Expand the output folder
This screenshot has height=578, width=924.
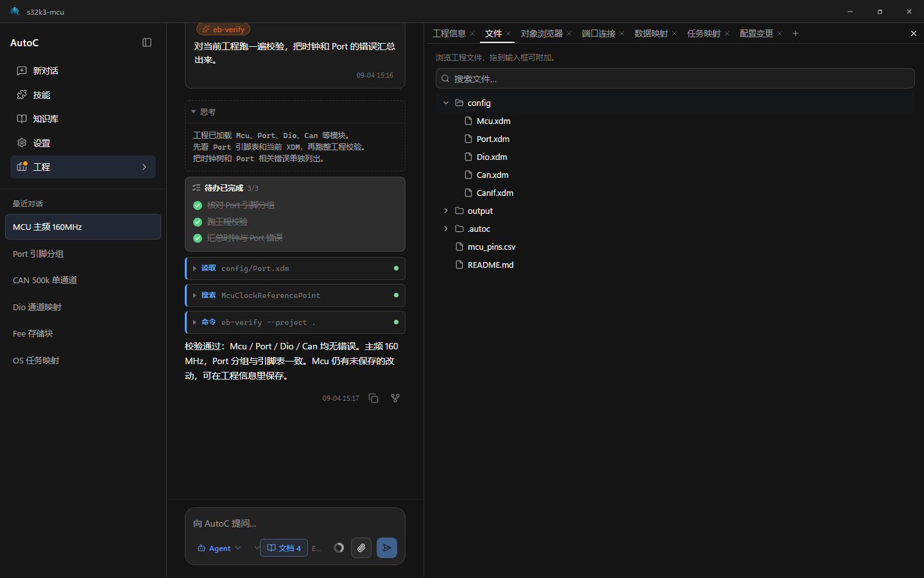(x=446, y=211)
